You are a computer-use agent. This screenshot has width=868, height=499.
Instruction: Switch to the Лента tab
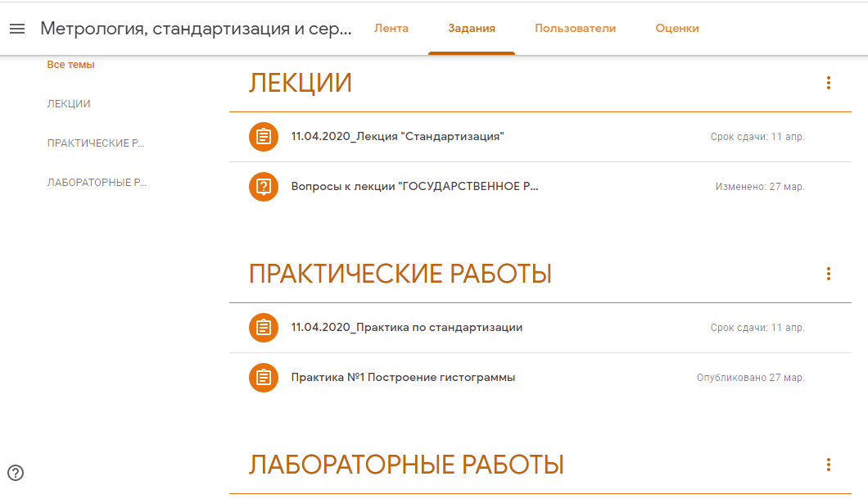click(391, 29)
